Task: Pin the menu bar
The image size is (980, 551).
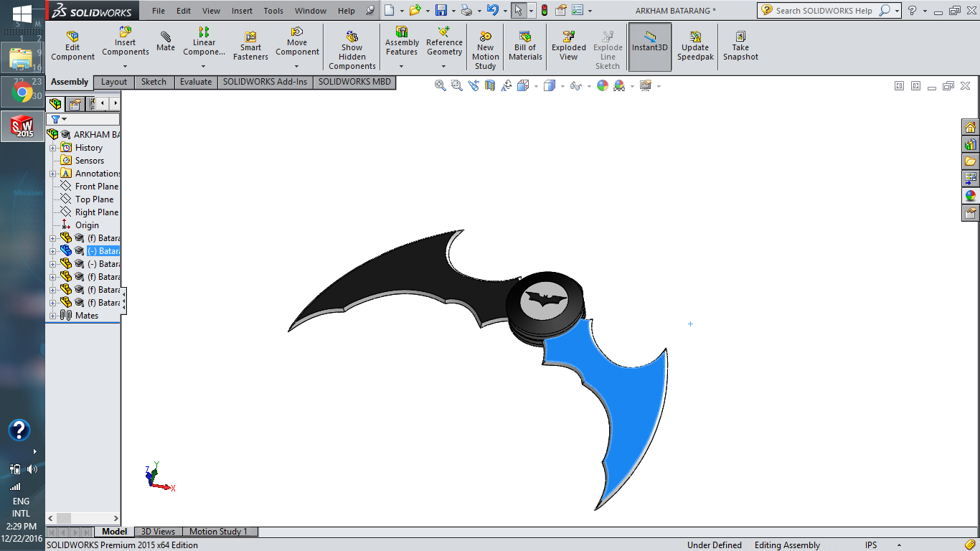Action: [370, 11]
